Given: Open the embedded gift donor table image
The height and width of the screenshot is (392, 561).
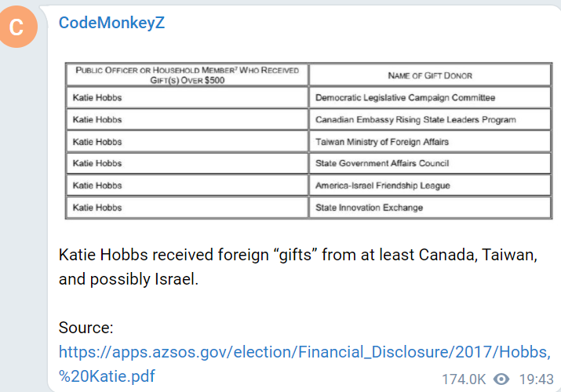Looking at the screenshot, I should 309,141.
